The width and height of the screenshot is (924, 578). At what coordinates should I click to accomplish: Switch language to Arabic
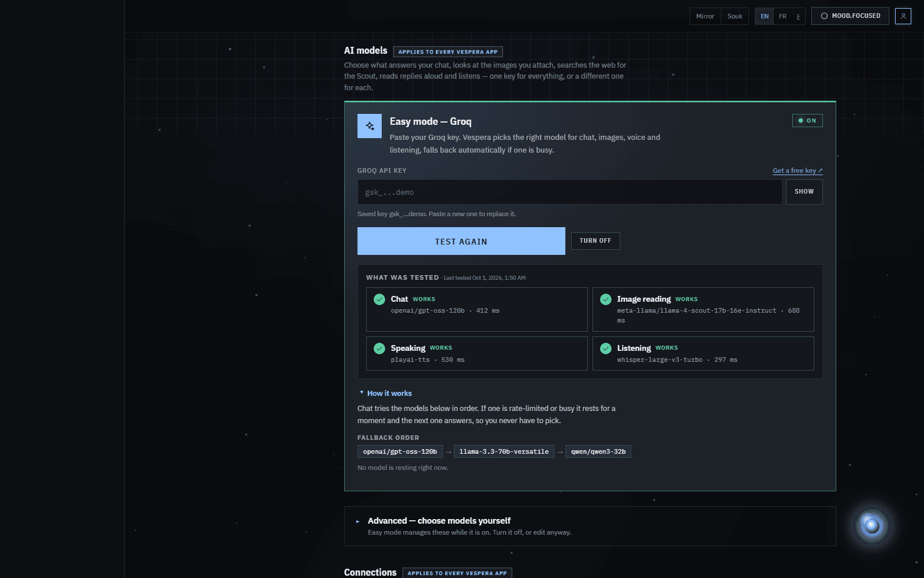click(x=798, y=16)
